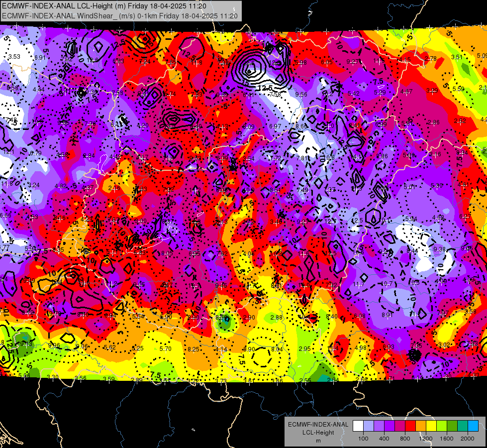Click the wind shear value 6.08
487x448 pixels.
tap(360, 316)
